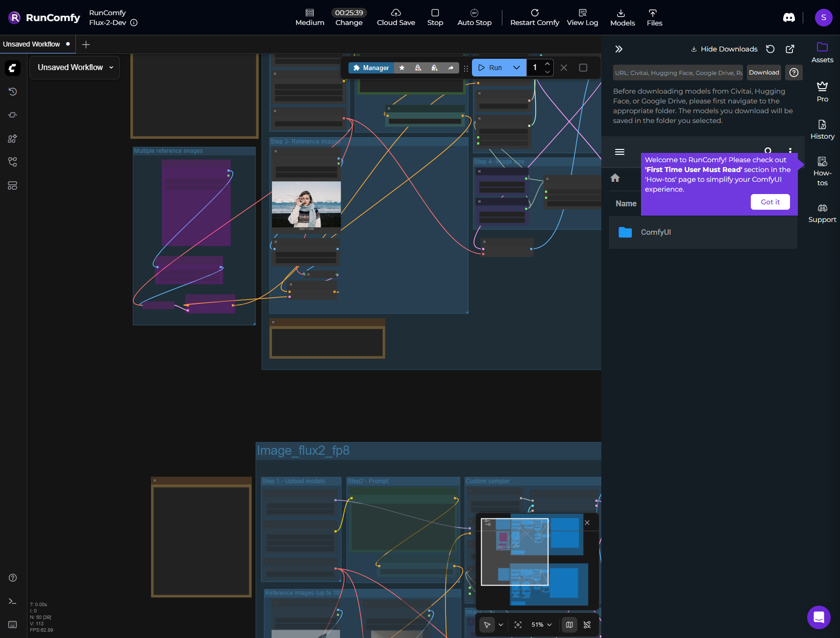Expand the Run button dropdown arrow
The width and height of the screenshot is (840, 638).
tap(517, 68)
